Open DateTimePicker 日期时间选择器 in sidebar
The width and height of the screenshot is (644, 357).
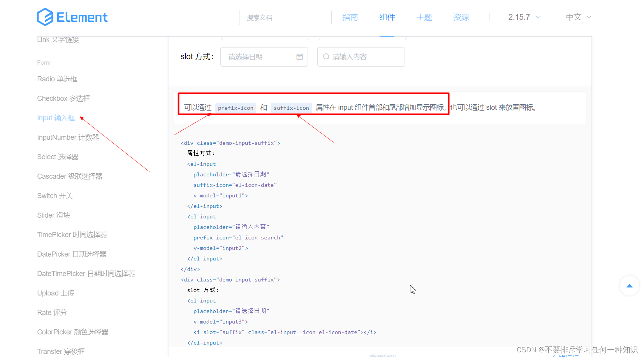pyautogui.click(x=86, y=274)
